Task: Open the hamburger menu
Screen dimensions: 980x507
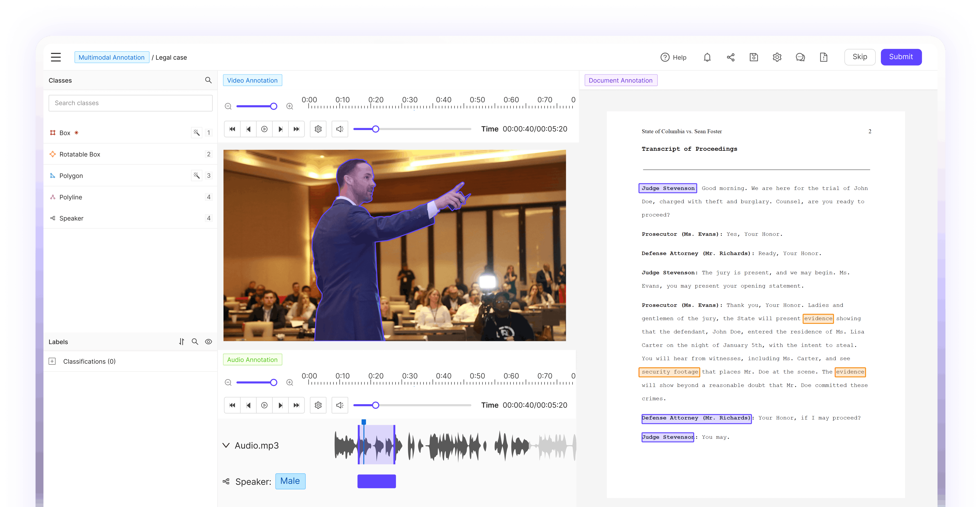Action: (56, 57)
